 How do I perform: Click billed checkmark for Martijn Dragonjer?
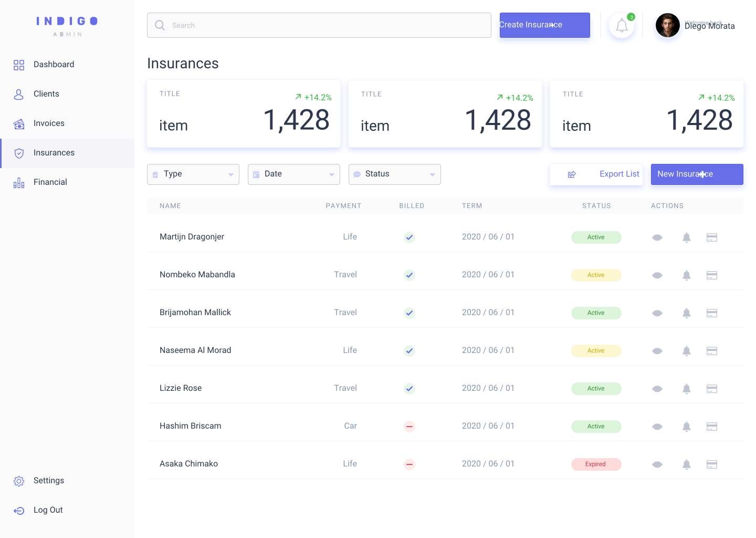pyautogui.click(x=409, y=237)
